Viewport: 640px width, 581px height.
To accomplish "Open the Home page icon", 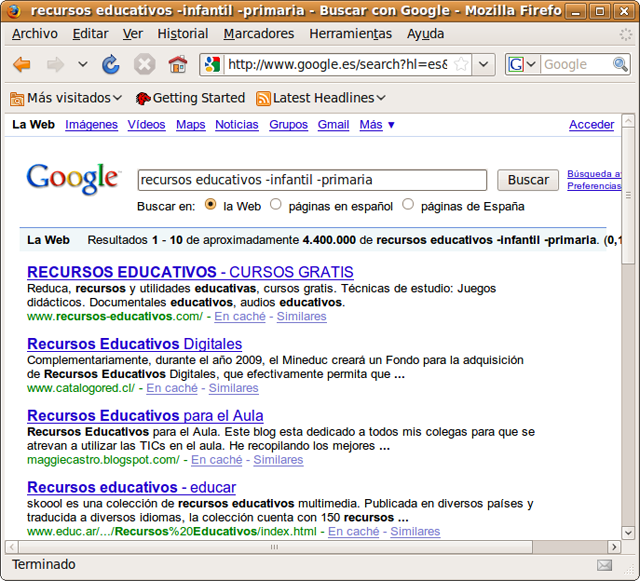I will tap(178, 65).
